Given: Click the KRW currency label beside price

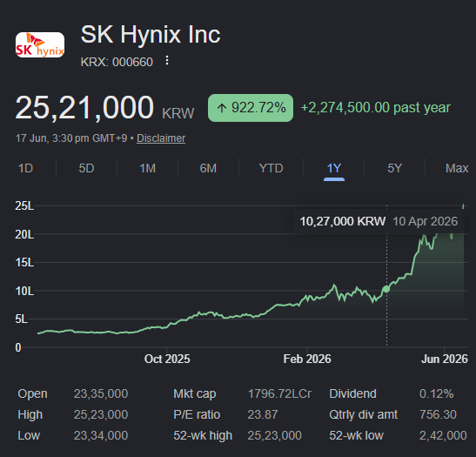Looking at the screenshot, I should point(178,113).
